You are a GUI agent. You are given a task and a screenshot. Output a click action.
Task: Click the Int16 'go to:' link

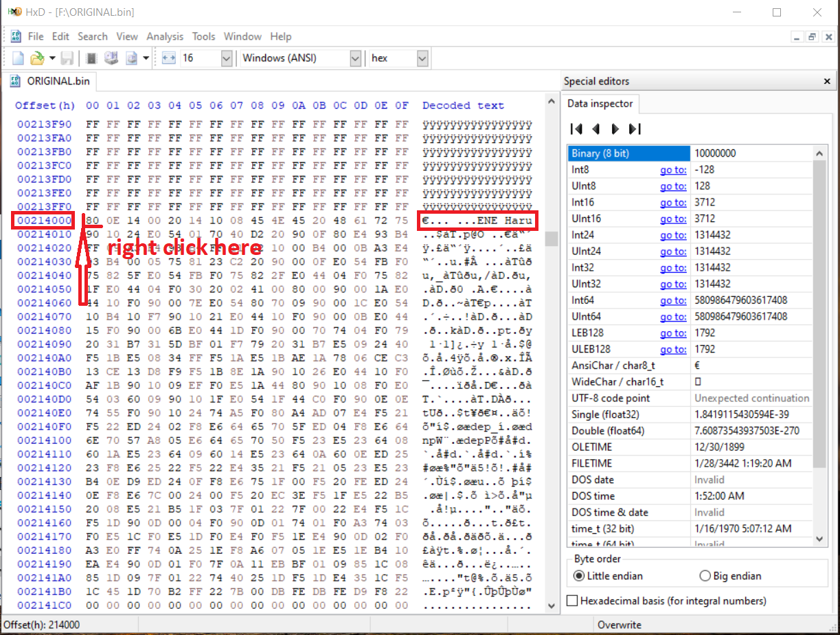pos(673,203)
